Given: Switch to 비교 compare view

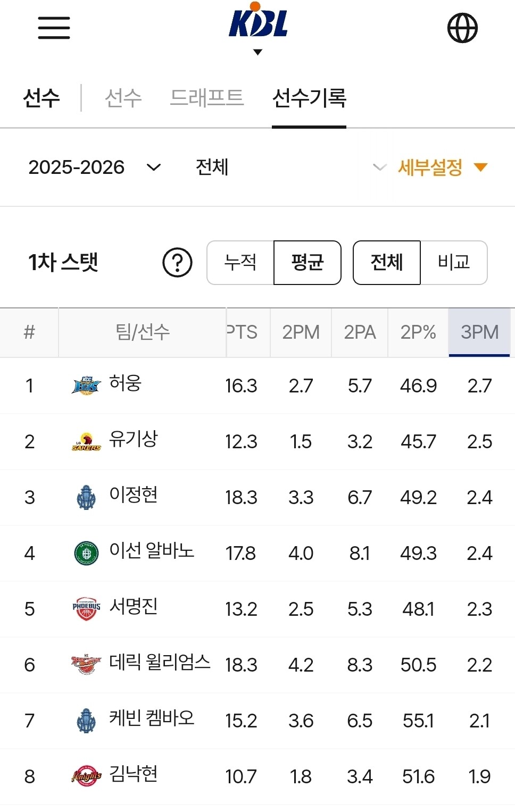Looking at the screenshot, I should [x=454, y=262].
